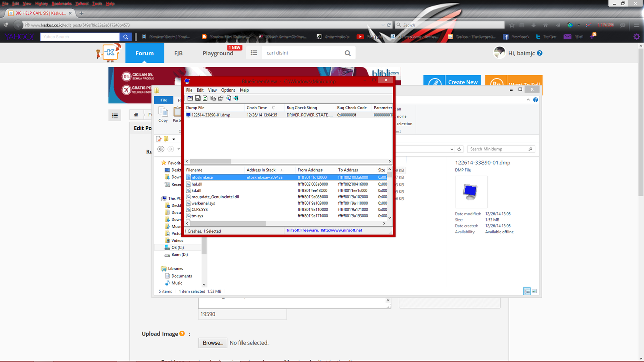
Task: Select the ntoskrnl.exe driver row
Action: (x=286, y=177)
